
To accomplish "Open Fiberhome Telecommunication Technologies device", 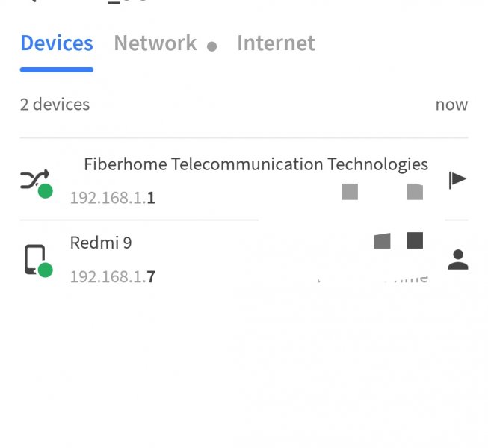I will (x=256, y=164).
